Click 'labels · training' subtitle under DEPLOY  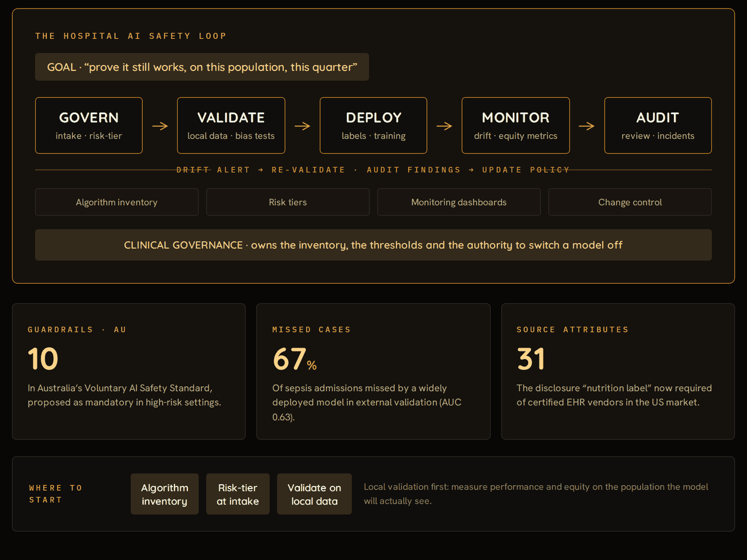[x=373, y=136]
